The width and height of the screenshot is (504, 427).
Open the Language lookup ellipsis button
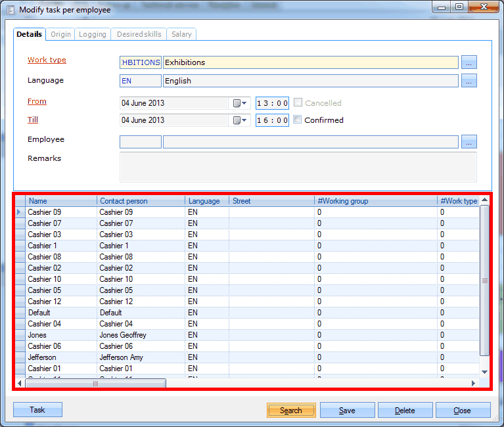click(x=469, y=81)
